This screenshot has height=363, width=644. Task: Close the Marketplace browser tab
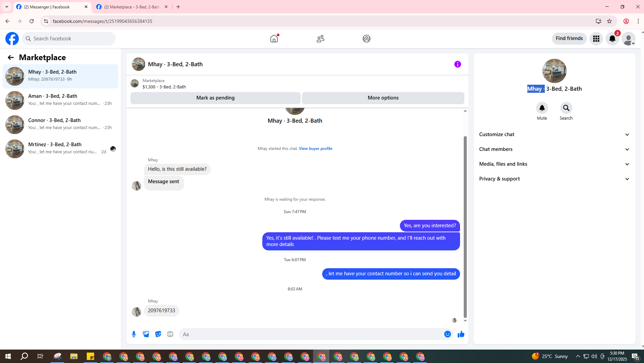point(166,7)
